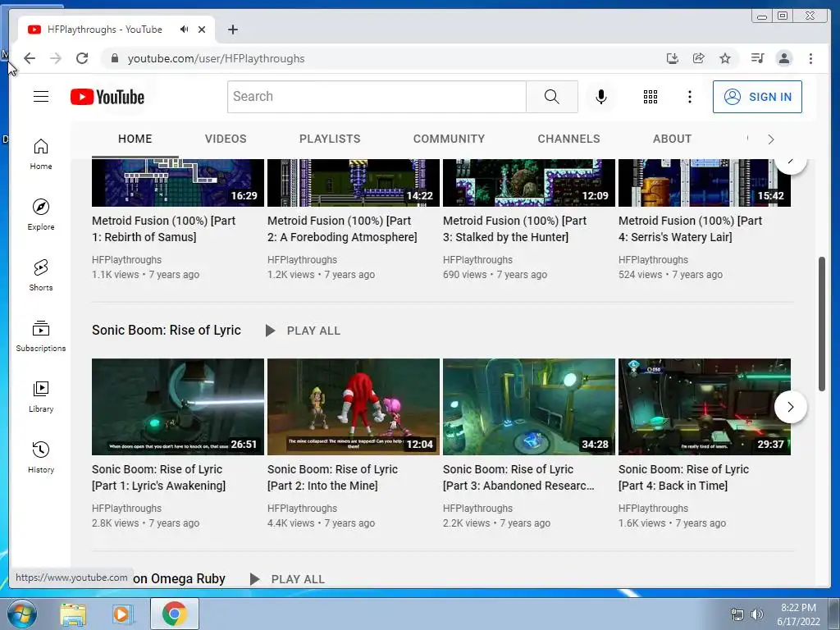Screen dimensions: 840x630
Task: Start voice search with the microphone icon
Action: point(601,97)
